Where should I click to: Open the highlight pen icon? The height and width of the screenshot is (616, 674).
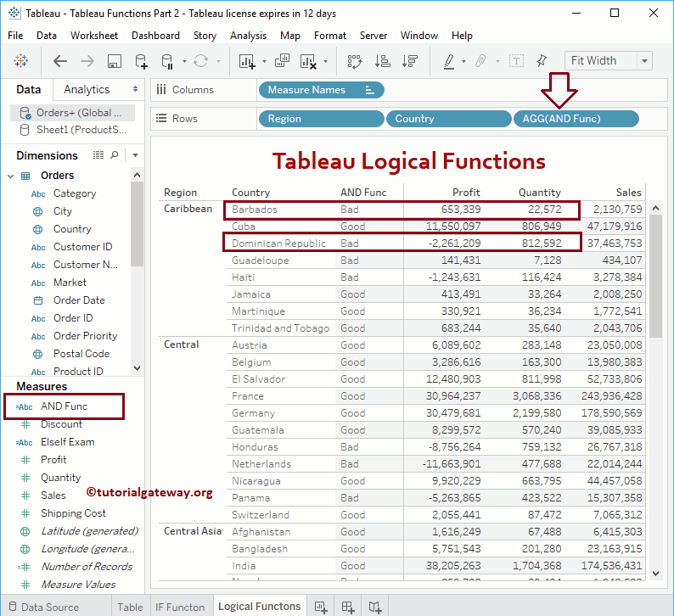pos(449,61)
